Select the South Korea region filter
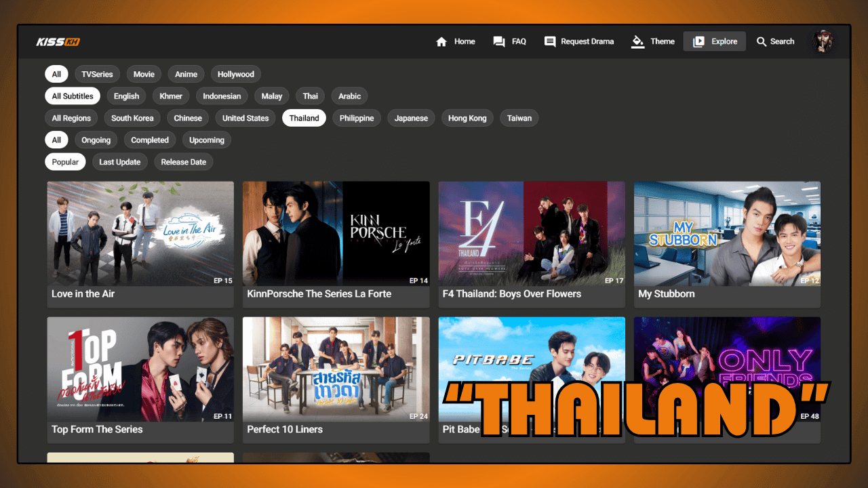 132,118
